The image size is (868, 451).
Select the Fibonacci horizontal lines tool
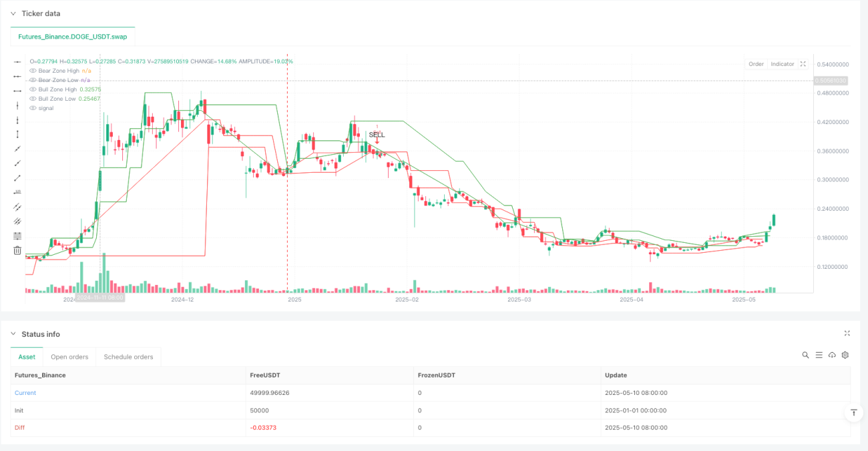coord(17,236)
